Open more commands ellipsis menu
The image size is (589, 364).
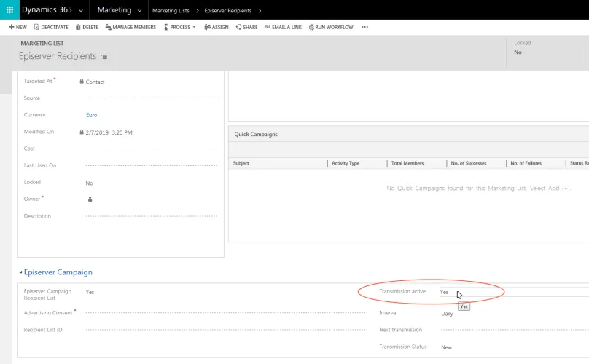[364, 27]
